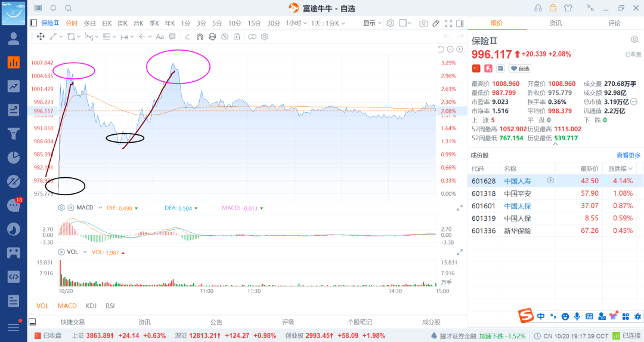Expand MACD panel to full size

coord(460,208)
